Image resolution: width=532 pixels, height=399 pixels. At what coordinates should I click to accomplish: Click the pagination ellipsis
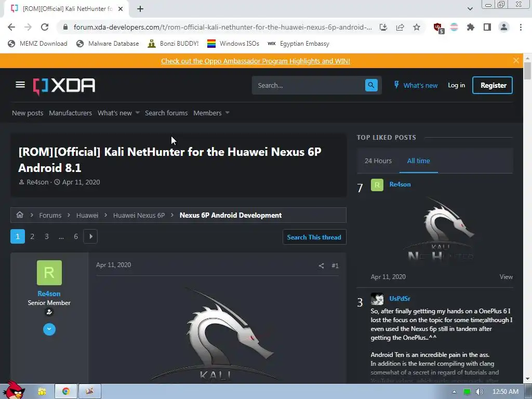click(x=61, y=237)
